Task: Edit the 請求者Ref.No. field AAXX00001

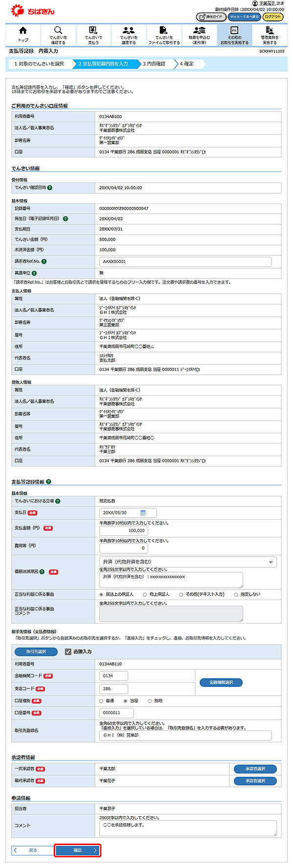Action: [185, 262]
